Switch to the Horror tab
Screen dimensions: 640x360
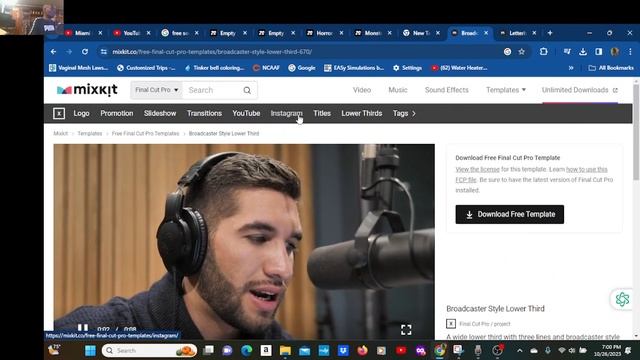coord(324,33)
